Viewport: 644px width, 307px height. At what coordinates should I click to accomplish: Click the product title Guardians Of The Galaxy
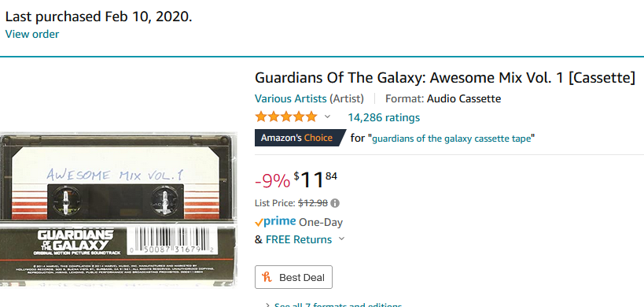(x=445, y=78)
